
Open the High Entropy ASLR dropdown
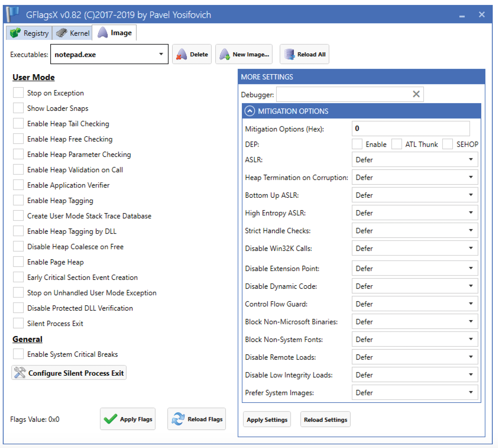[415, 213]
